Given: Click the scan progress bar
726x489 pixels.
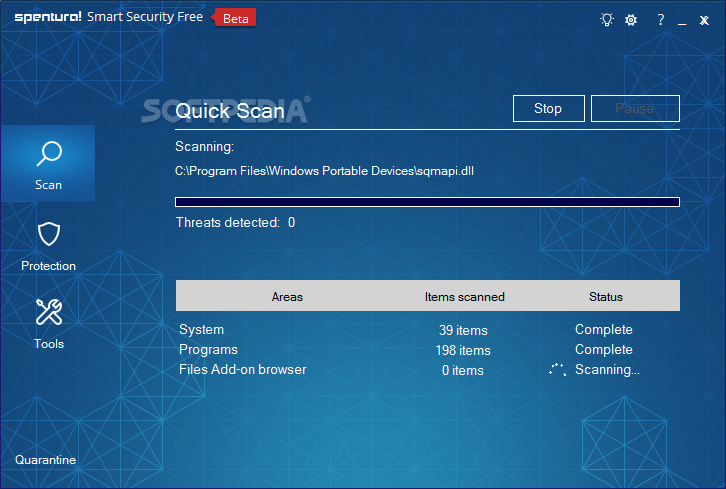Looking at the screenshot, I should tap(427, 202).
